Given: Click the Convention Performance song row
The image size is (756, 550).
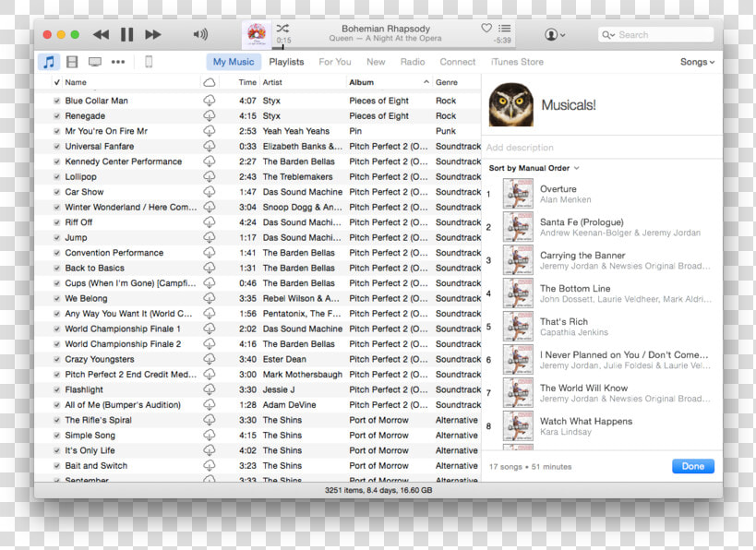Looking at the screenshot, I should click(258, 253).
